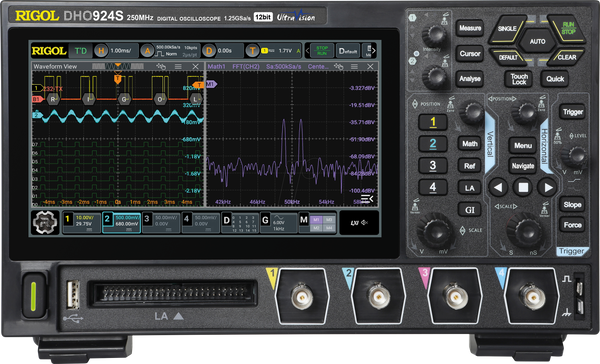Open the Waveform View hamburger menu icon

(x=178, y=67)
